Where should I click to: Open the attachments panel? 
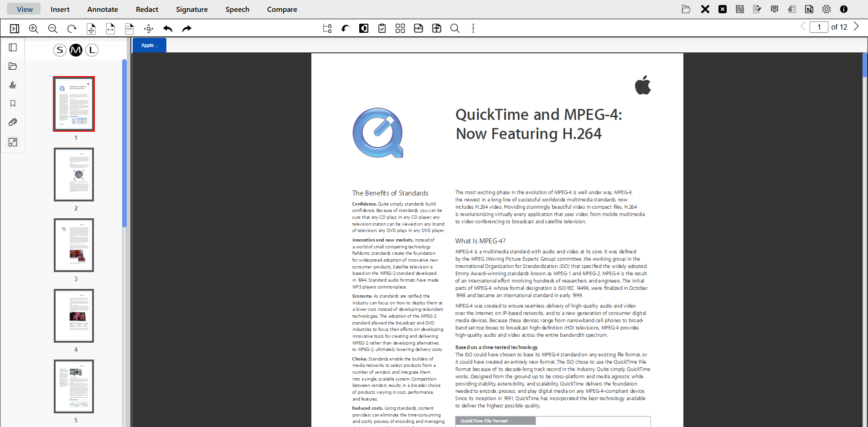pyautogui.click(x=12, y=122)
